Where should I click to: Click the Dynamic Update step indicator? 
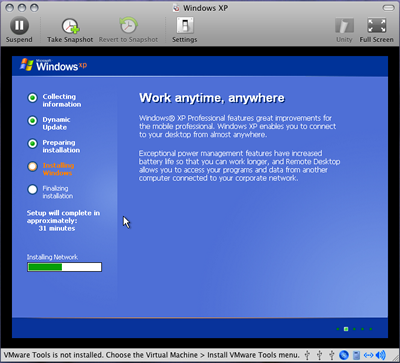coord(32,120)
